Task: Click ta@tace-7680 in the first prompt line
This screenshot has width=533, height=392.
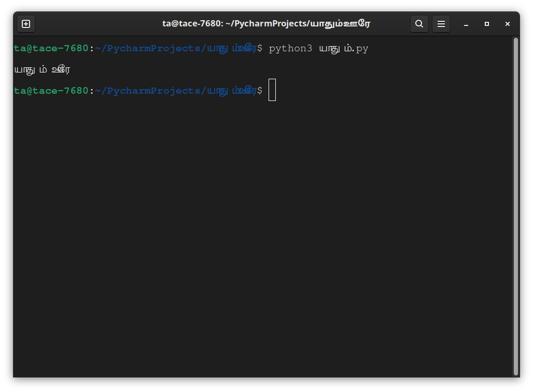Action: 51,48
